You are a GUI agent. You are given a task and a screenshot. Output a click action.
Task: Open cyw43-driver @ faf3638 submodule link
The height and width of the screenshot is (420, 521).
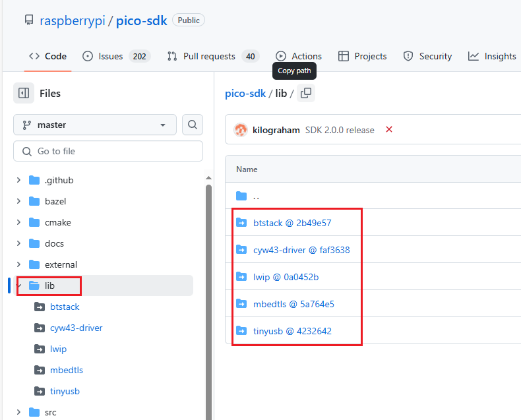point(301,250)
